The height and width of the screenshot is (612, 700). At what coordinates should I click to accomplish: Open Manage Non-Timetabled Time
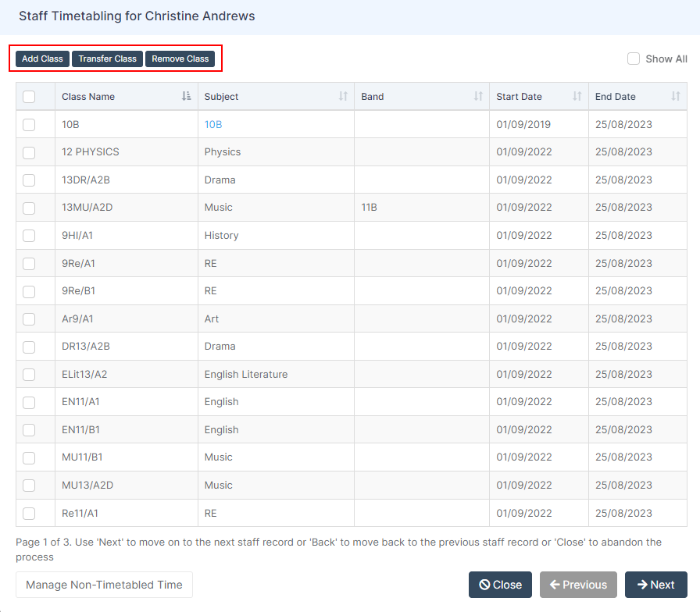pos(103,584)
